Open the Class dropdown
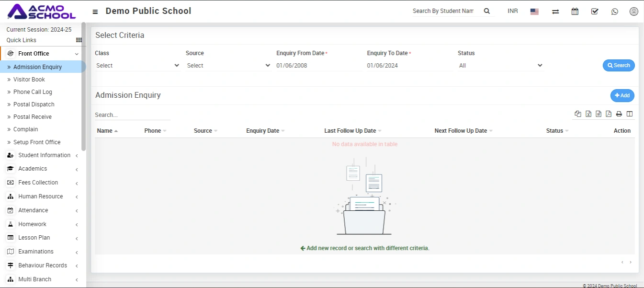The image size is (644, 288). [x=137, y=66]
